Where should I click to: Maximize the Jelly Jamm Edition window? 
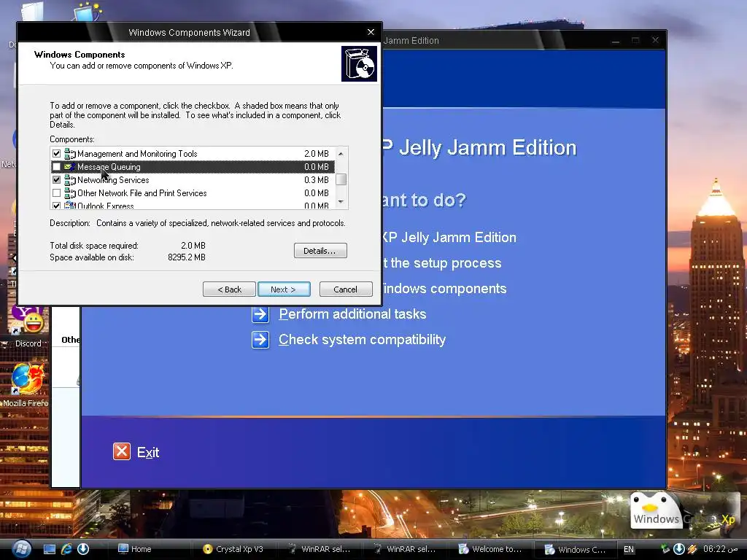[635, 41]
